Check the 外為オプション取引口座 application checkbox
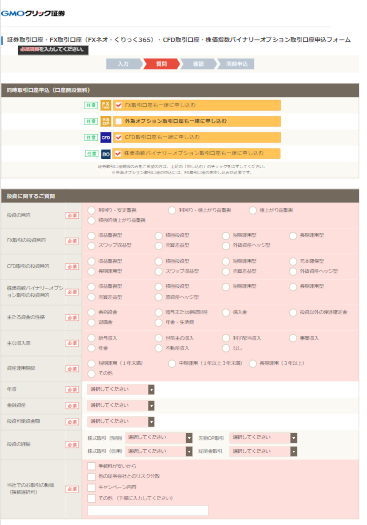This screenshot has width=367, height=525. 118,121
